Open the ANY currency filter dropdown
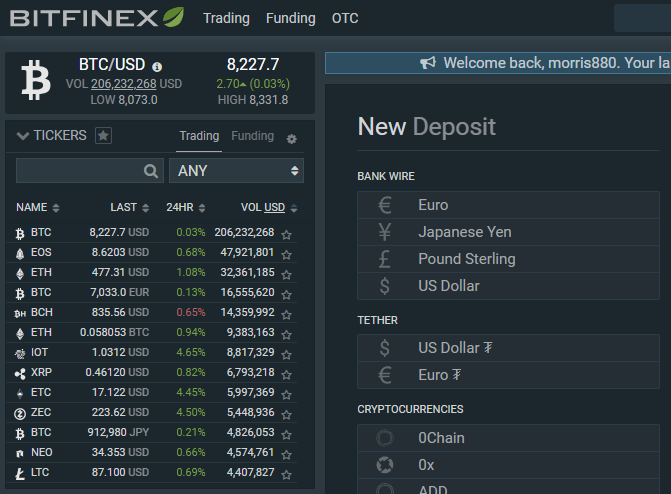 pos(236,171)
